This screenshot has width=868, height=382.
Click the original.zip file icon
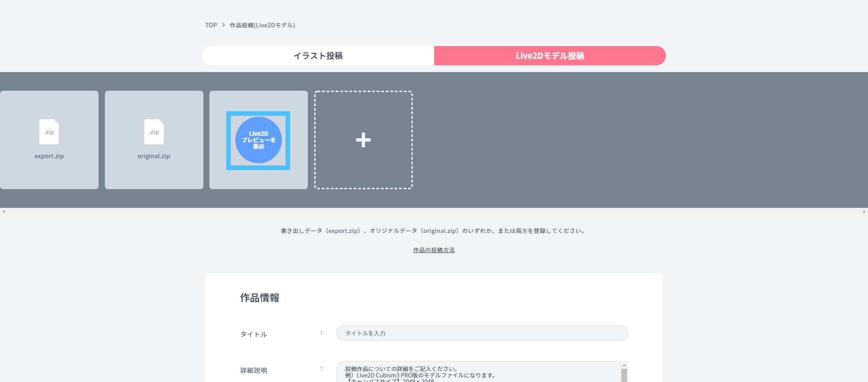(154, 132)
